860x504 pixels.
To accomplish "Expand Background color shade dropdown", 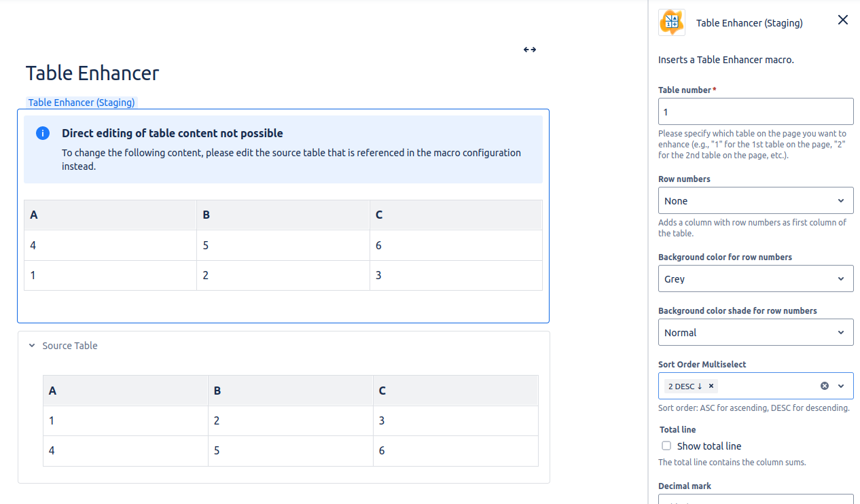I will pos(755,333).
